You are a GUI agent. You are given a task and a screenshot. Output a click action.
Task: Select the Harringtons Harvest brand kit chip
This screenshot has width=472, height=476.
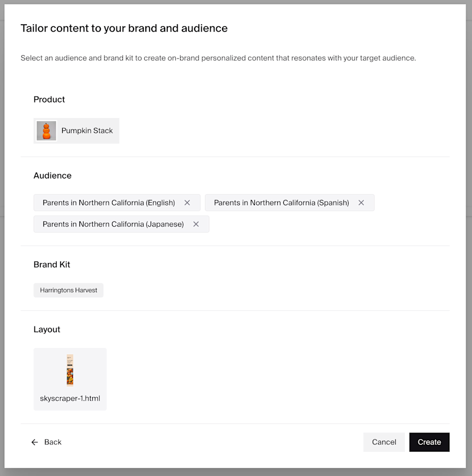coord(68,290)
